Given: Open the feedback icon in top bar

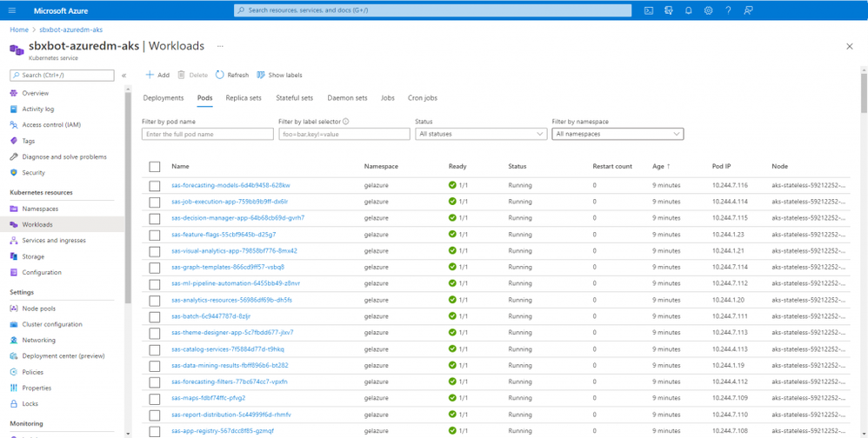Looking at the screenshot, I should pyautogui.click(x=748, y=10).
